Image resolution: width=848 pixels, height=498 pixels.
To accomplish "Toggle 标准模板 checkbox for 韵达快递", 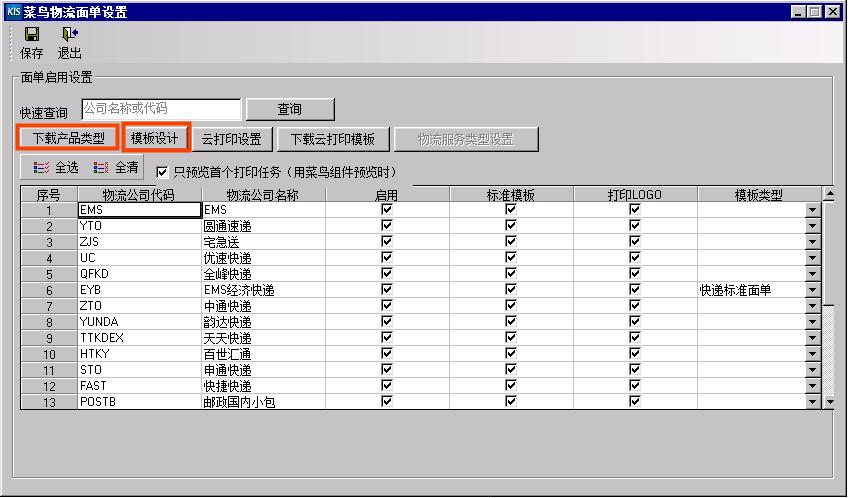I will 511,321.
